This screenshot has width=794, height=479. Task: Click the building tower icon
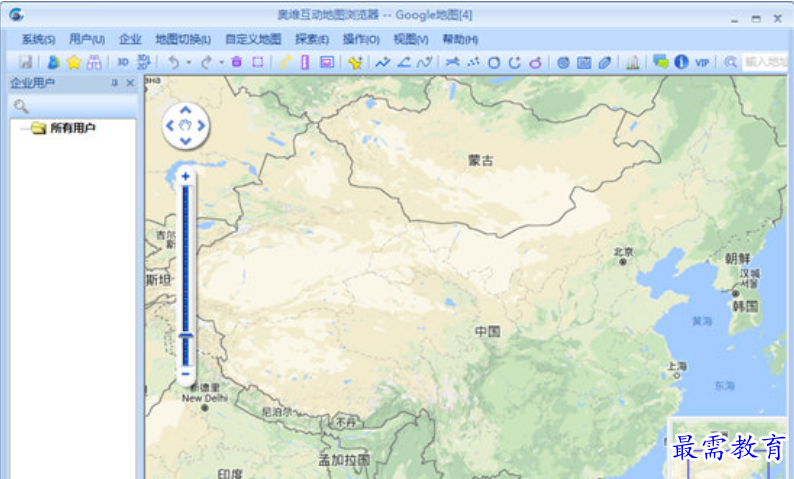click(632, 62)
